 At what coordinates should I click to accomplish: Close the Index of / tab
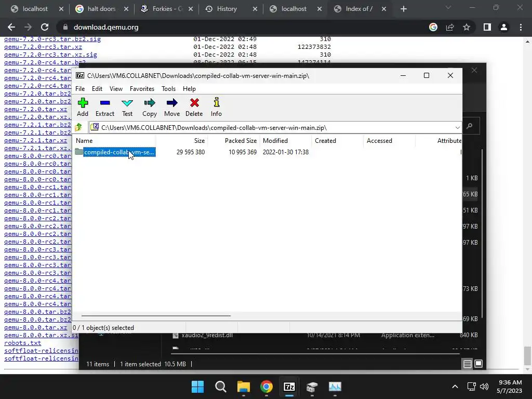384,9
